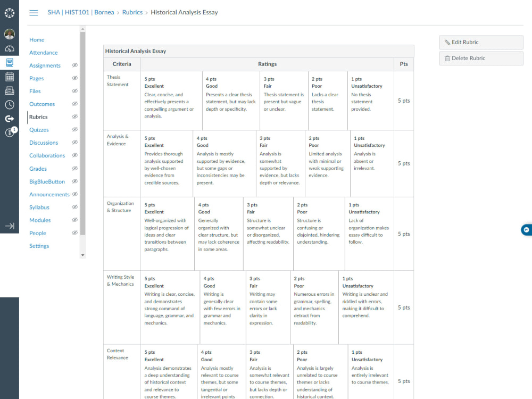Click hidden-eye icon beside Collaborations

(x=75, y=155)
